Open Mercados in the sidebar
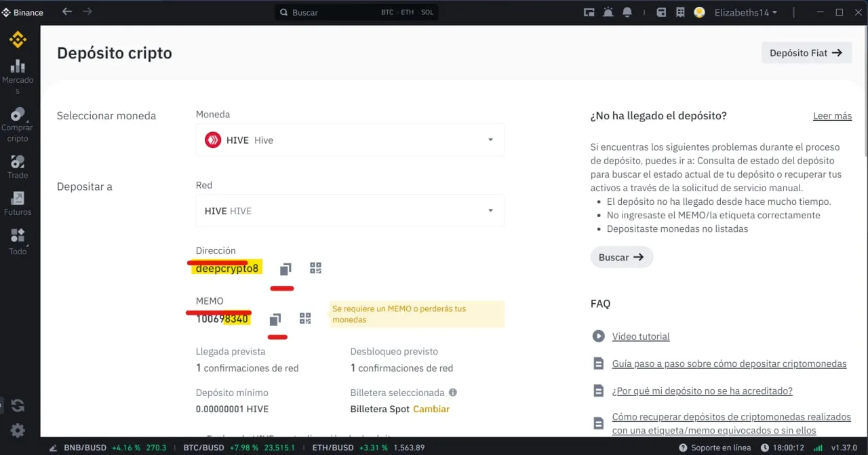This screenshot has height=455, width=868. (x=18, y=77)
